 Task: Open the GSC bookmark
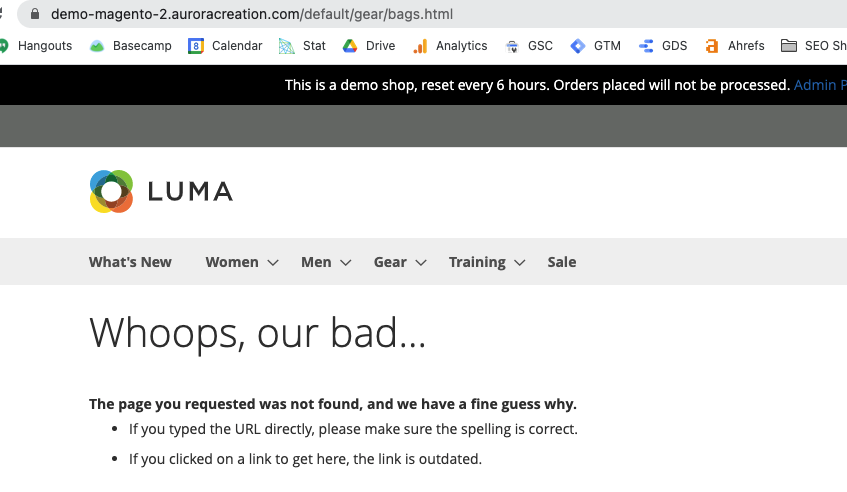[529, 46]
